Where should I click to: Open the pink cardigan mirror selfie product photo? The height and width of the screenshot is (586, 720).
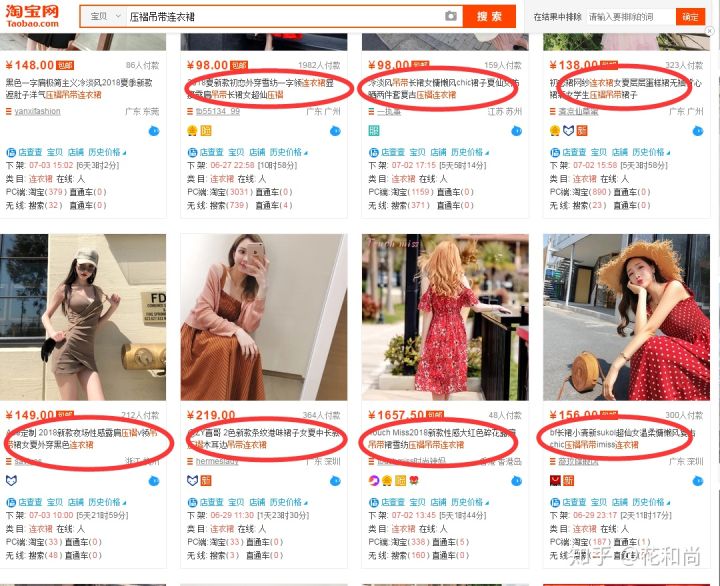(264, 317)
